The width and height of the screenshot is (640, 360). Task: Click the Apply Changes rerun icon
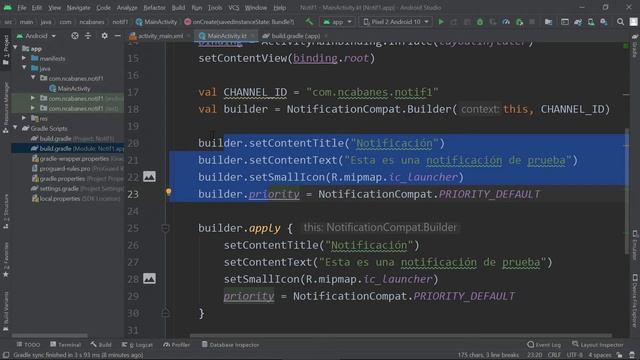pos(454,22)
